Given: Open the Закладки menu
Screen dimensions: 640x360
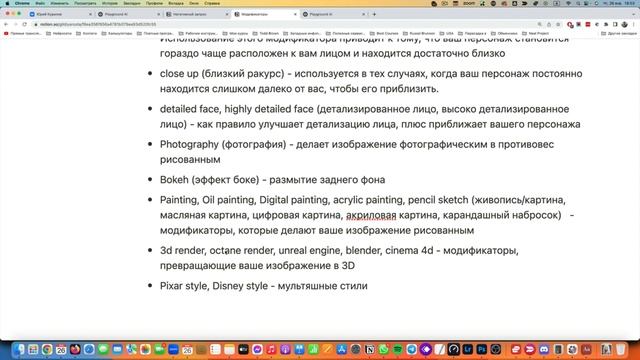Looking at the screenshot, I should coord(132,3).
